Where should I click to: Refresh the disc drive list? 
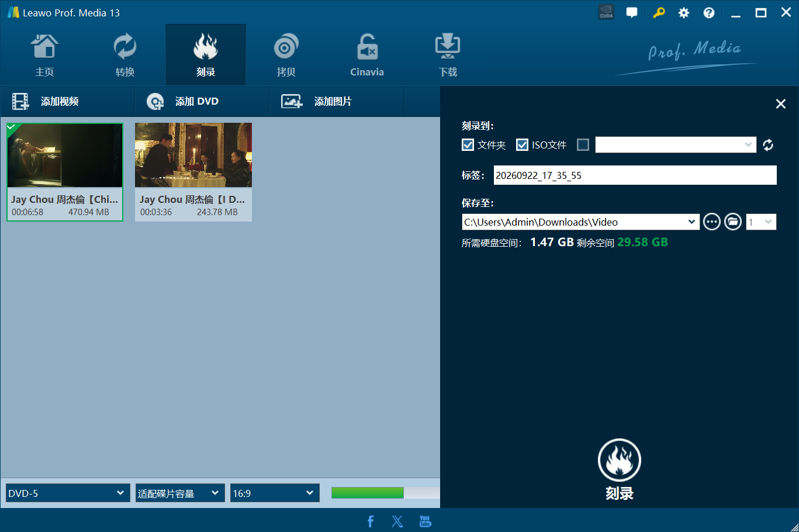click(x=768, y=145)
